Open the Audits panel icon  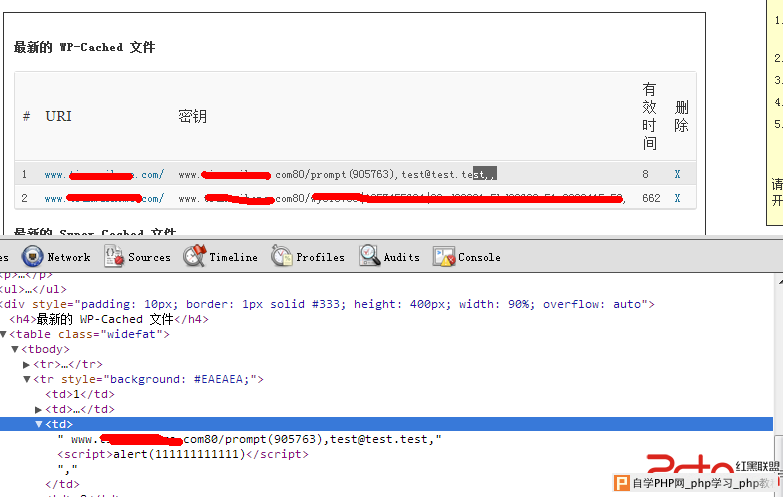click(x=370, y=256)
